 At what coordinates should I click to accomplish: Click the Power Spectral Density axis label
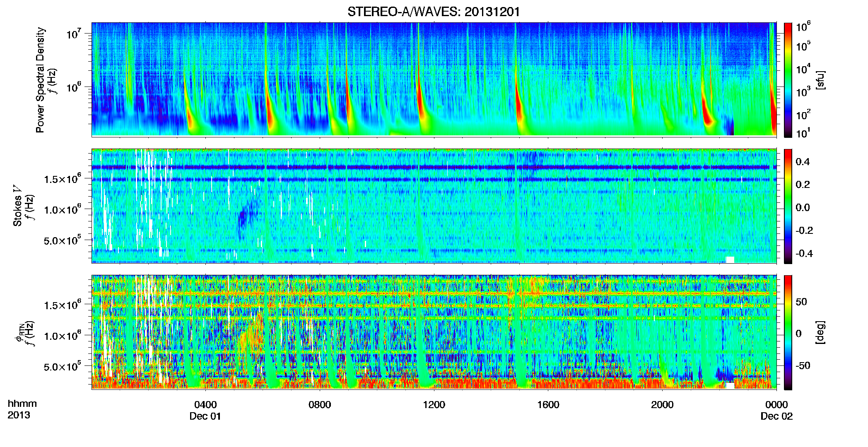click(40, 80)
